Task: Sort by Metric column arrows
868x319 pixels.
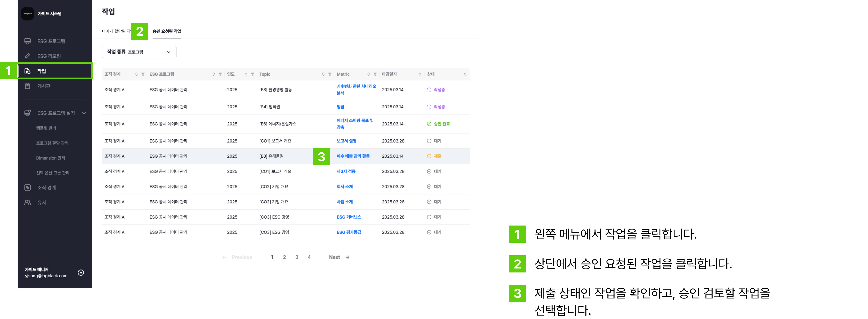Action: pos(369,74)
